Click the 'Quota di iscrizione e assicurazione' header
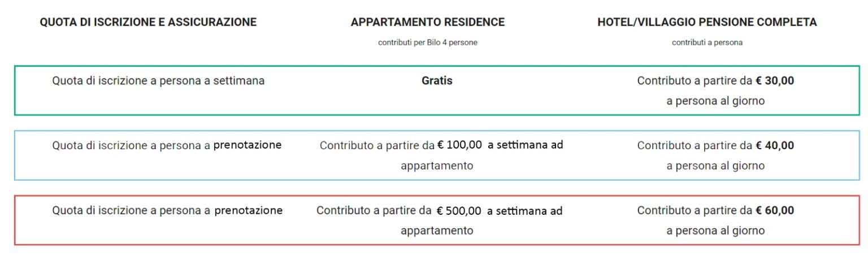 148,22
